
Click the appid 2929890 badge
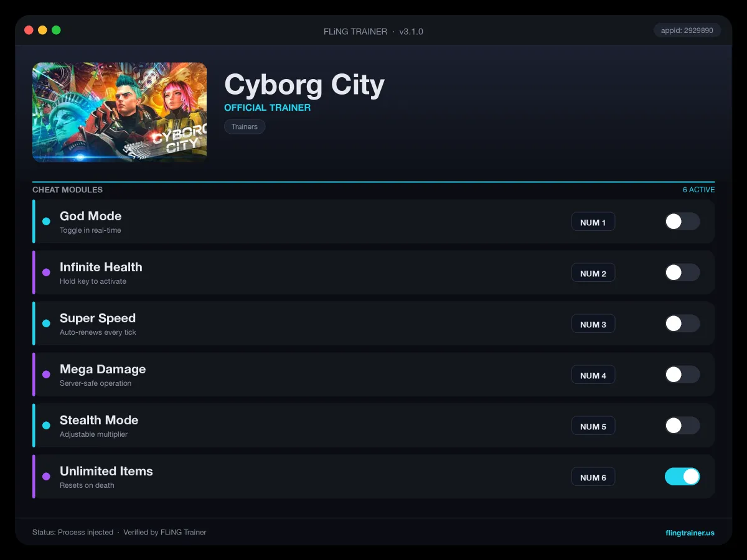click(687, 30)
